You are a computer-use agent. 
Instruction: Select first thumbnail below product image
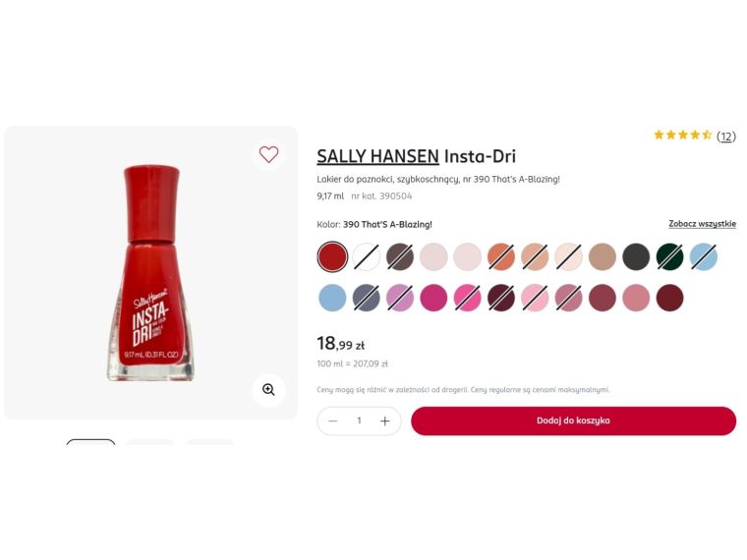click(x=90, y=442)
